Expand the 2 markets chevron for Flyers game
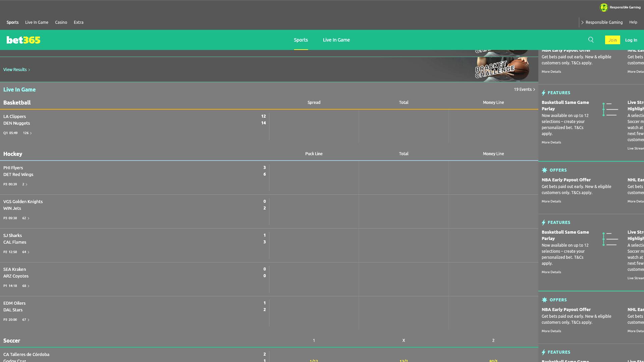This screenshot has width=644, height=362. click(25, 184)
